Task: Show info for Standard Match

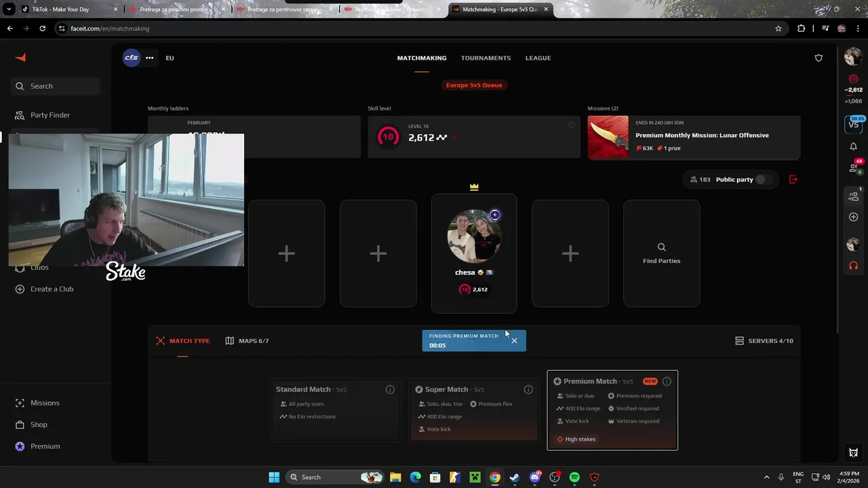Action: pos(390,389)
